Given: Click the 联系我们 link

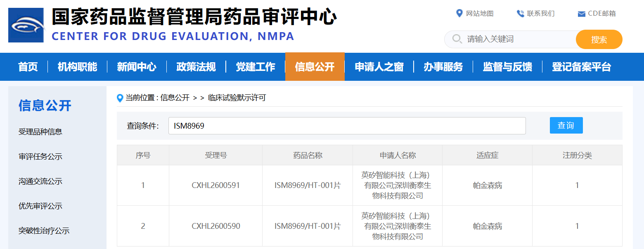Looking at the screenshot, I should (541, 14).
